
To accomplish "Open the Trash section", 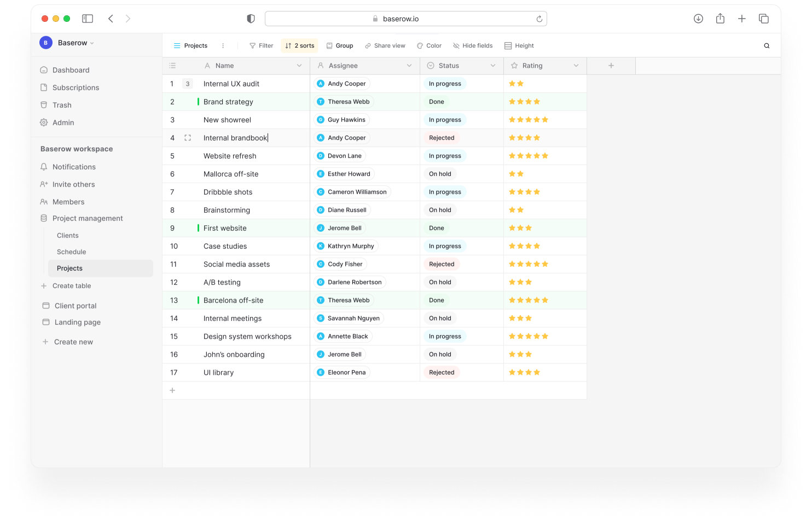I will pos(62,105).
